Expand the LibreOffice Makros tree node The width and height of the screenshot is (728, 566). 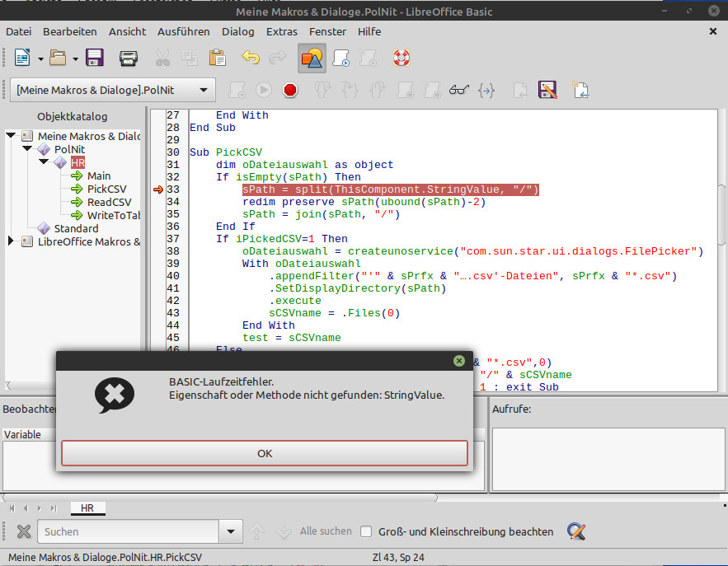click(11, 241)
